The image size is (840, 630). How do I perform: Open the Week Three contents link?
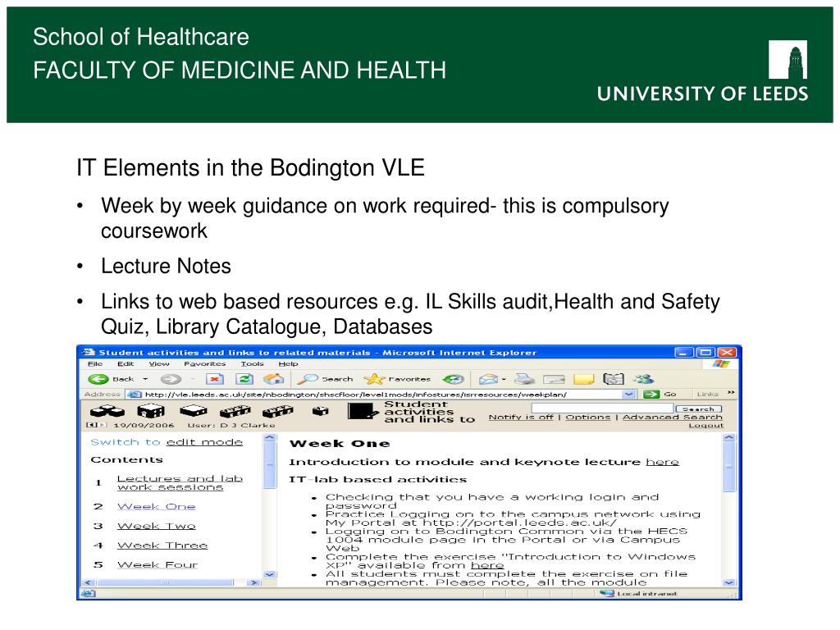(162, 546)
